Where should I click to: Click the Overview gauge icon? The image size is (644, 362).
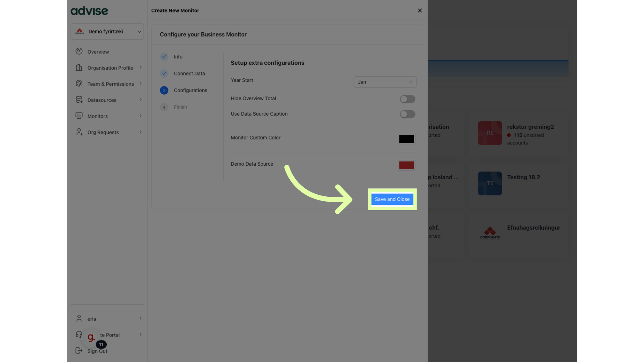pos(79,51)
